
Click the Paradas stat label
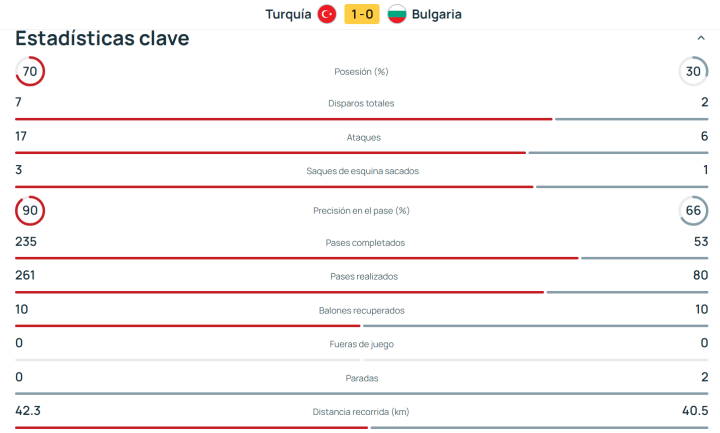point(361,378)
